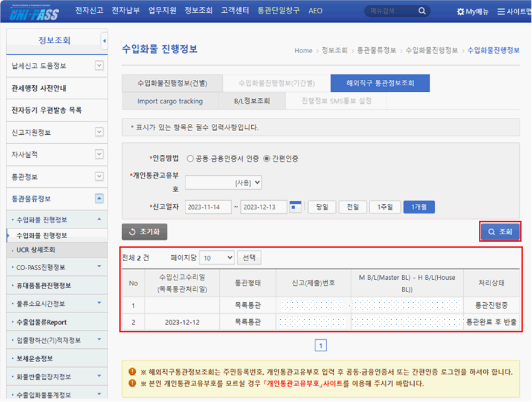Click 통관물류정보 breadcrumb link

coord(377,51)
